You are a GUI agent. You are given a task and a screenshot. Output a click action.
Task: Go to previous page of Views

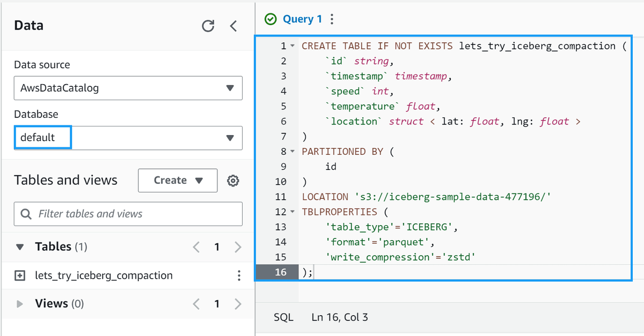196,304
